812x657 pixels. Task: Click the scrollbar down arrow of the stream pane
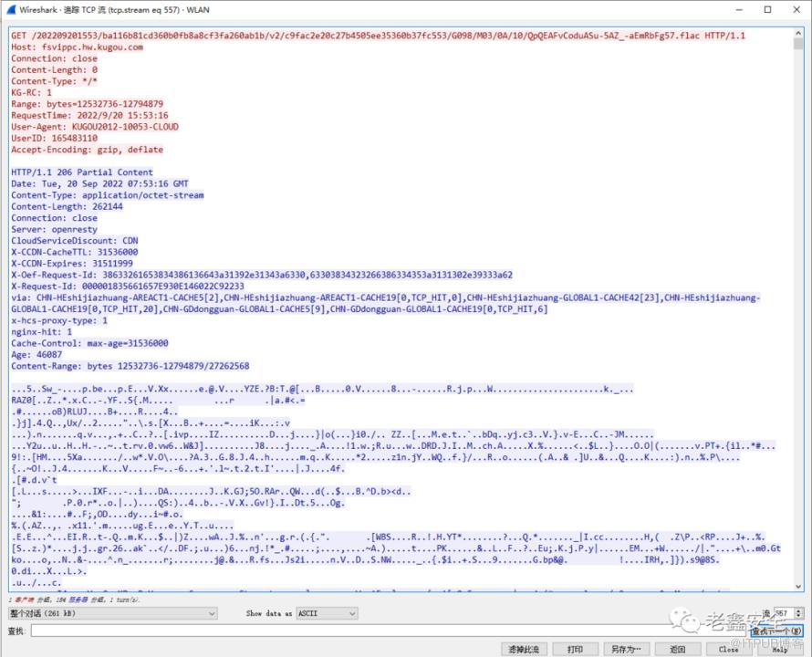798,586
